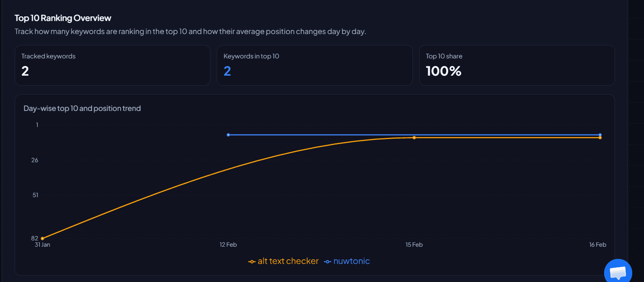
Task: Select the blue data point on 12 Feb
Action: 228,135
